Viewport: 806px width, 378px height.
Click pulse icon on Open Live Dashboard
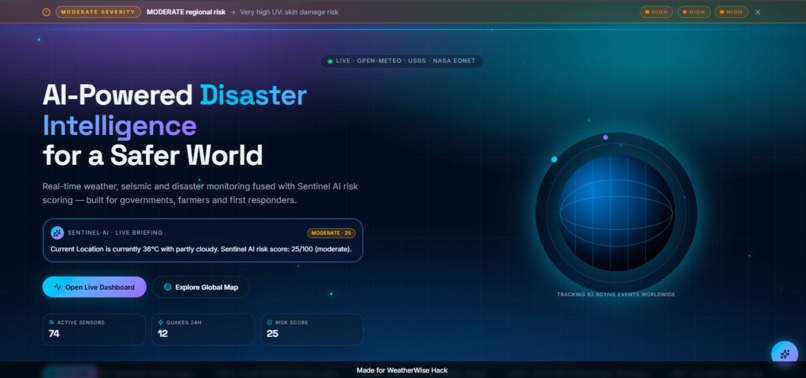[x=57, y=287]
